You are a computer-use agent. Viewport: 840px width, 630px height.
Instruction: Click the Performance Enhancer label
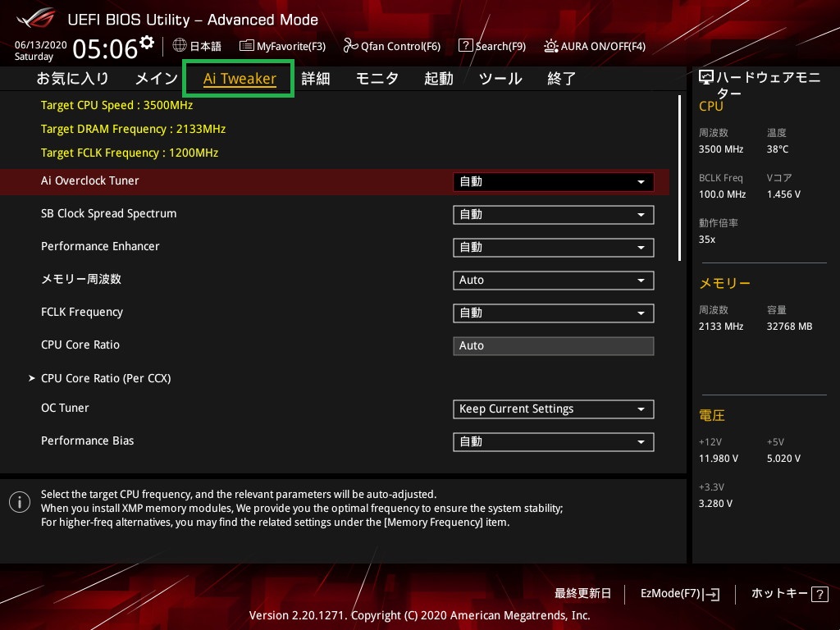pos(100,246)
